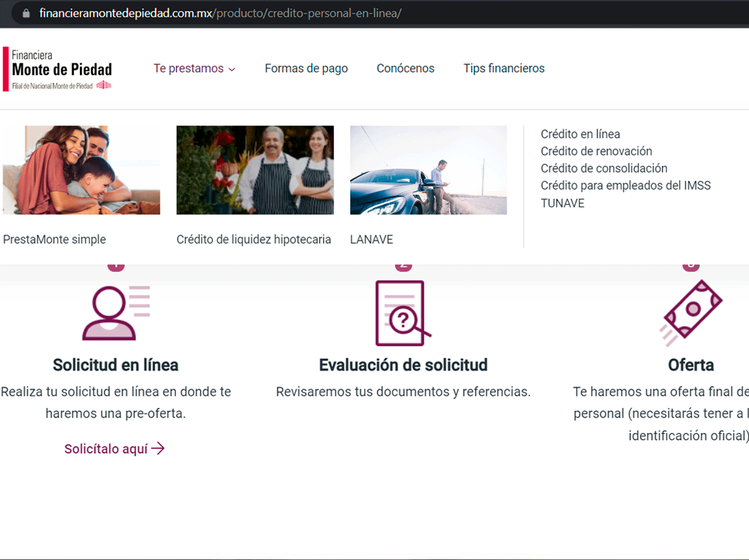Click the Solicitud en línea person icon
The image size is (749, 560).
(x=116, y=313)
